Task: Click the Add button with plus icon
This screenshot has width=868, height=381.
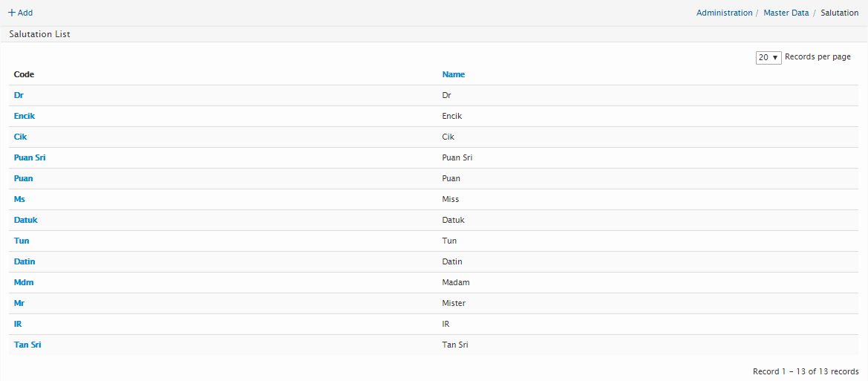Action: pyautogui.click(x=20, y=13)
